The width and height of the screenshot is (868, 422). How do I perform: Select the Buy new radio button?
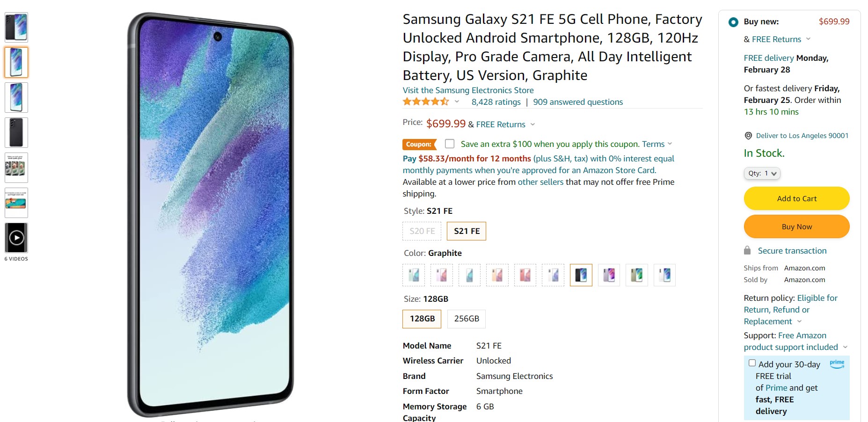[733, 22]
